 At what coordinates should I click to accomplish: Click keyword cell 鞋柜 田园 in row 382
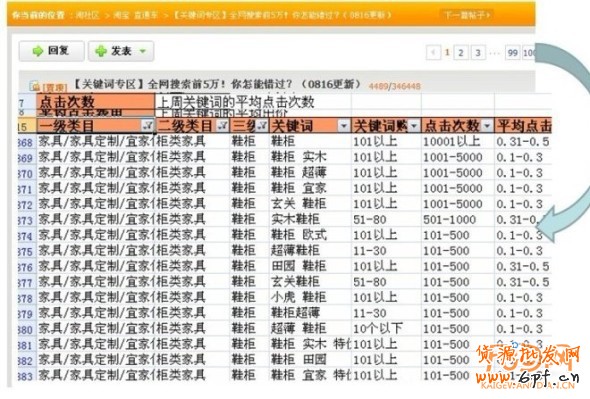click(310, 360)
